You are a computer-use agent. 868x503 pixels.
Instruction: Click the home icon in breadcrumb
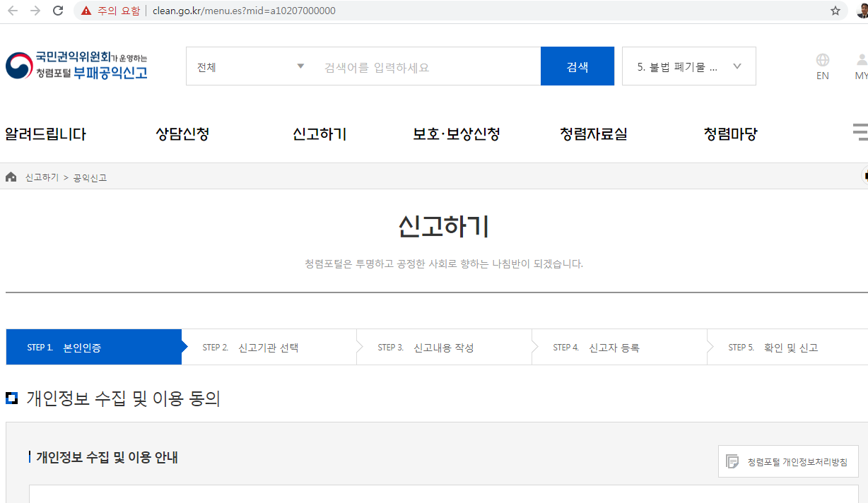[11, 177]
